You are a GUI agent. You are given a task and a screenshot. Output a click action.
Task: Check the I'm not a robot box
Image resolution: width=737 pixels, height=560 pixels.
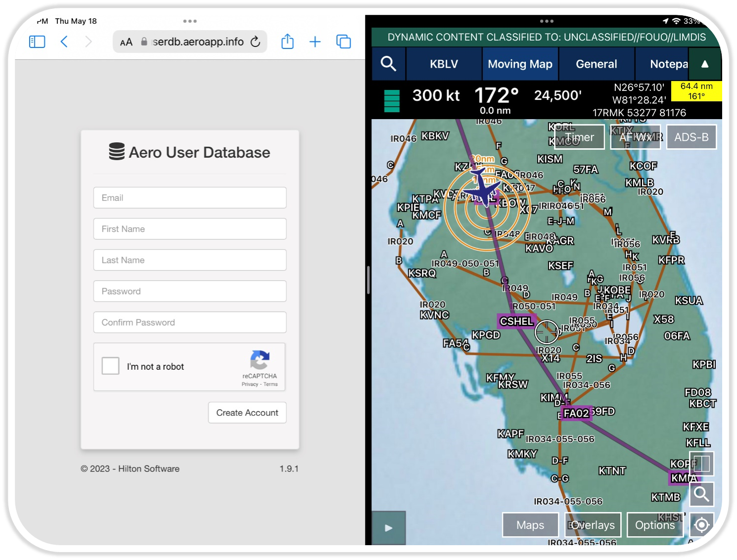tap(110, 366)
